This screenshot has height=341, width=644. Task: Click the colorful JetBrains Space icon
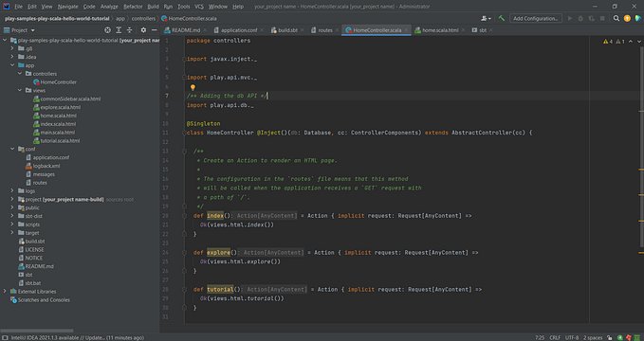[637, 18]
